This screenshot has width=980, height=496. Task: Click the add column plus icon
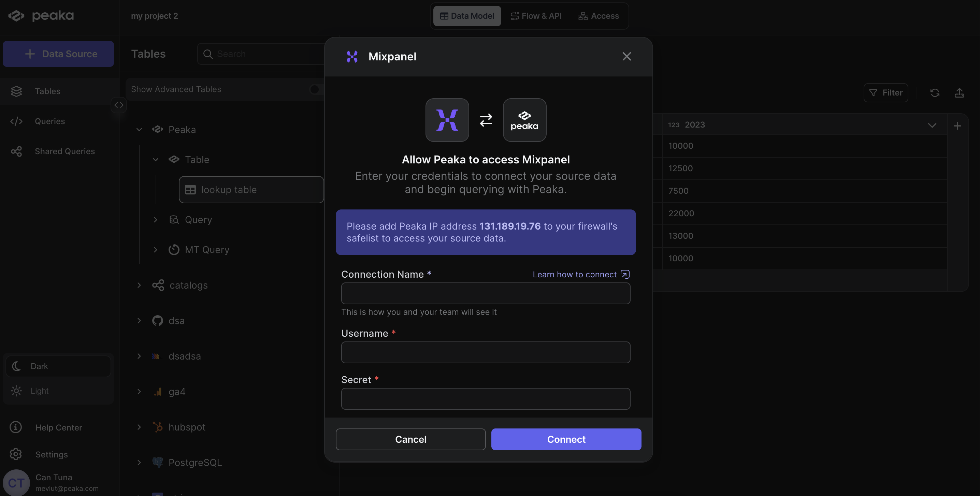coord(957,126)
